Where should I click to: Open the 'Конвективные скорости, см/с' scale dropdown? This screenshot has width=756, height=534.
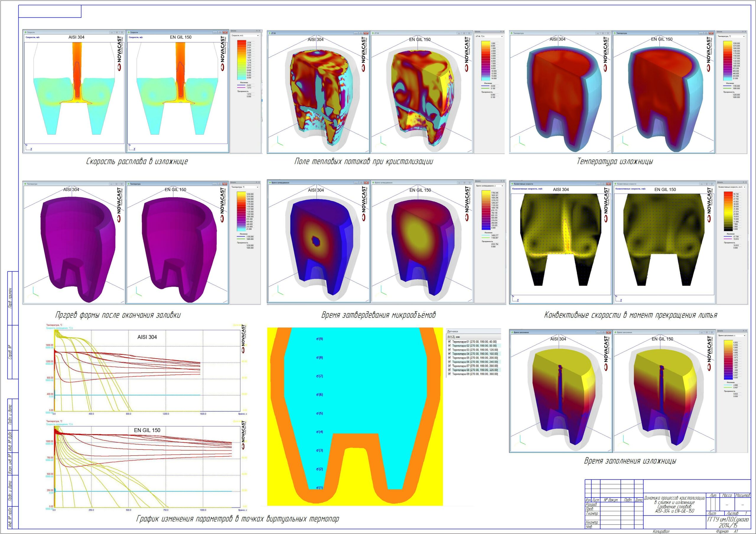tap(731, 187)
